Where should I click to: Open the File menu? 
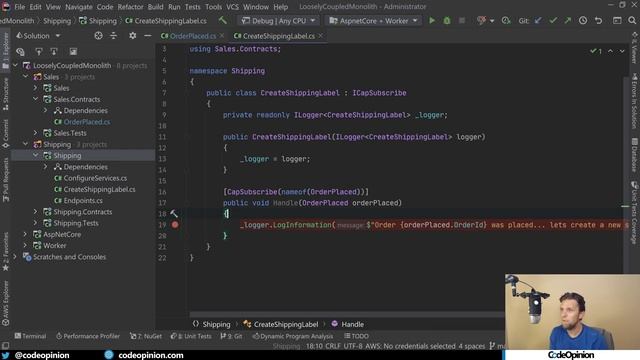coord(20,7)
